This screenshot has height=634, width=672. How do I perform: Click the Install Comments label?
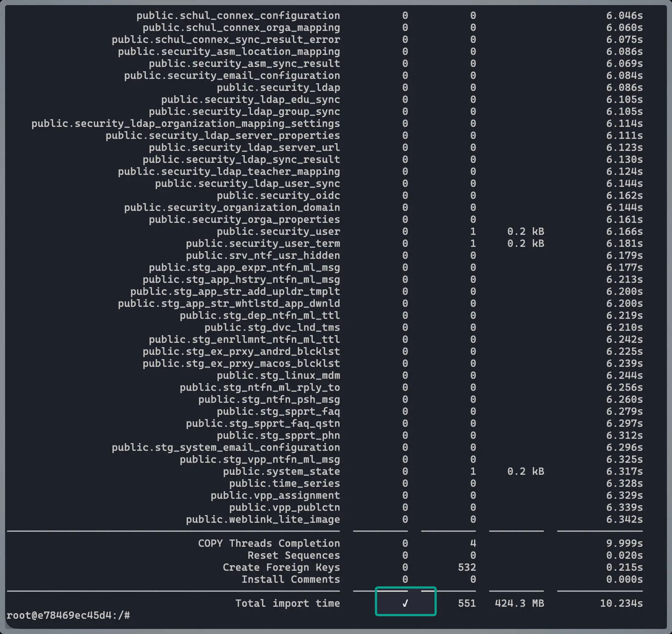(x=291, y=579)
